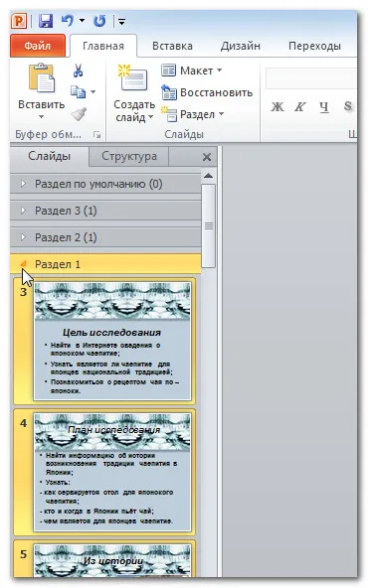Expand the Раздел 2 (1) section
The width and height of the screenshot is (368, 588).
tap(23, 237)
